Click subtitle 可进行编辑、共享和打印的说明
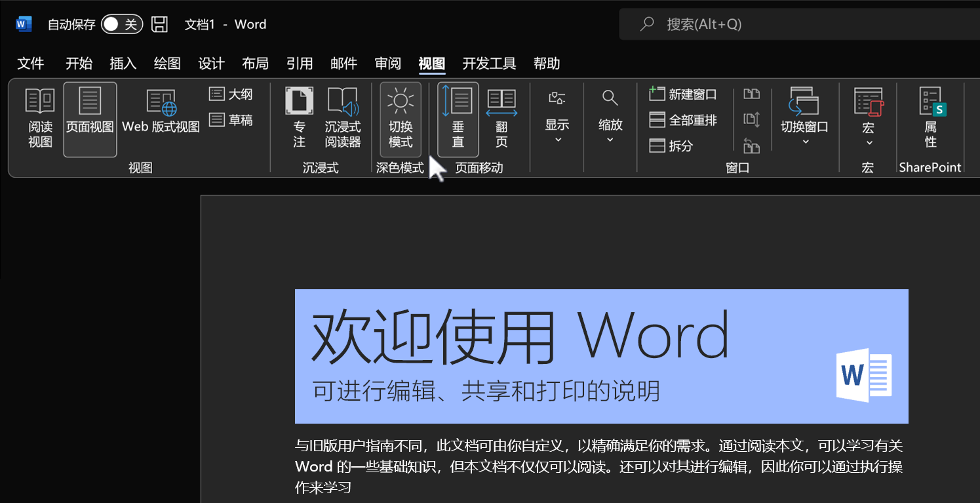Viewport: 980px width, 503px height. [486, 391]
